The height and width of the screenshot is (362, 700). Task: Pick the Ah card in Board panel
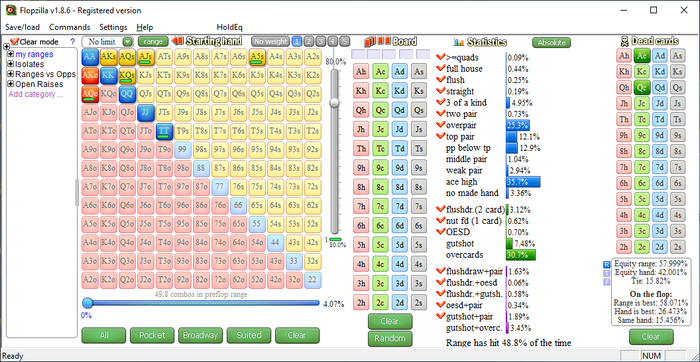[x=361, y=72]
